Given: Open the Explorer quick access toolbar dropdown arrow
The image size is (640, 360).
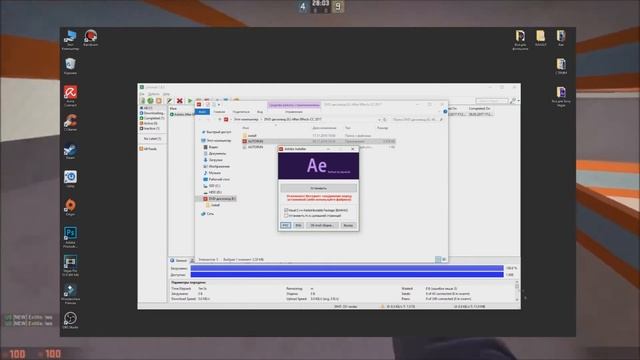Looking at the screenshot, I should 219,105.
